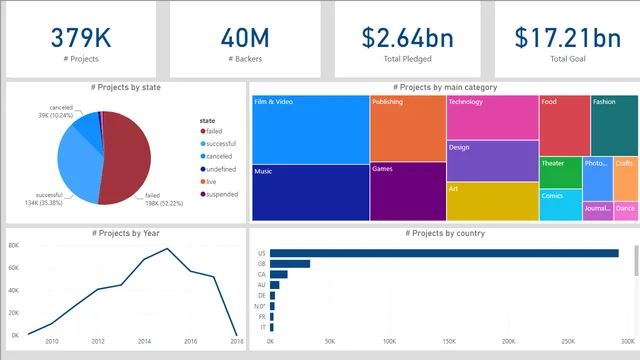The width and height of the screenshot is (640, 360).
Task: Click the IT bar in country chart
Action: coord(272,327)
